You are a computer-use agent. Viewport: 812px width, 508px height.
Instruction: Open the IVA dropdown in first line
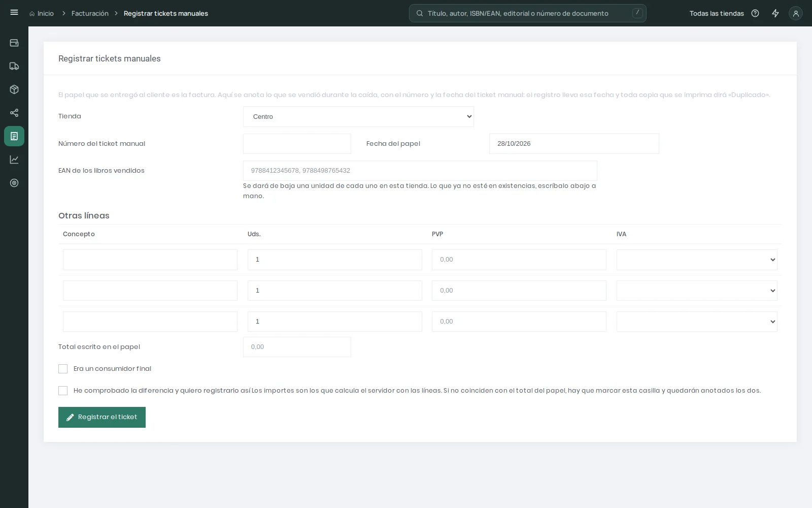pos(697,260)
